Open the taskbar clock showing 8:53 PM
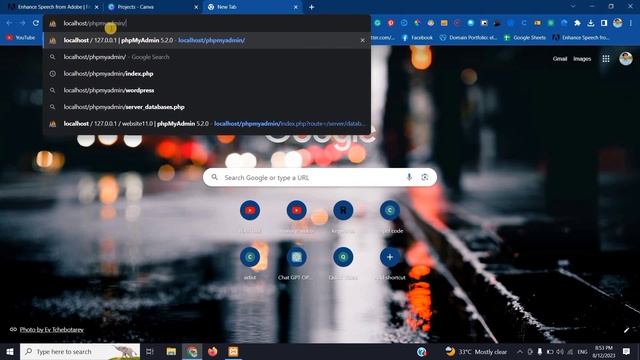 pos(604,351)
